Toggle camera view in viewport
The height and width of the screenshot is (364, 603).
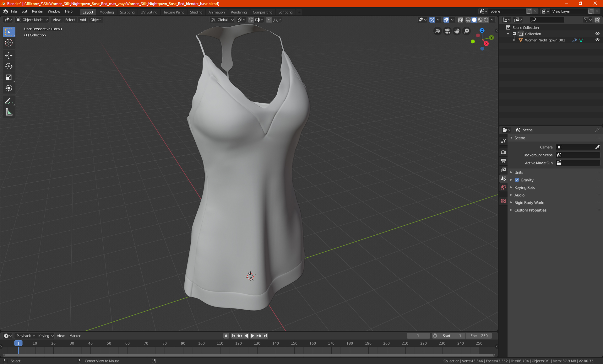(x=447, y=31)
